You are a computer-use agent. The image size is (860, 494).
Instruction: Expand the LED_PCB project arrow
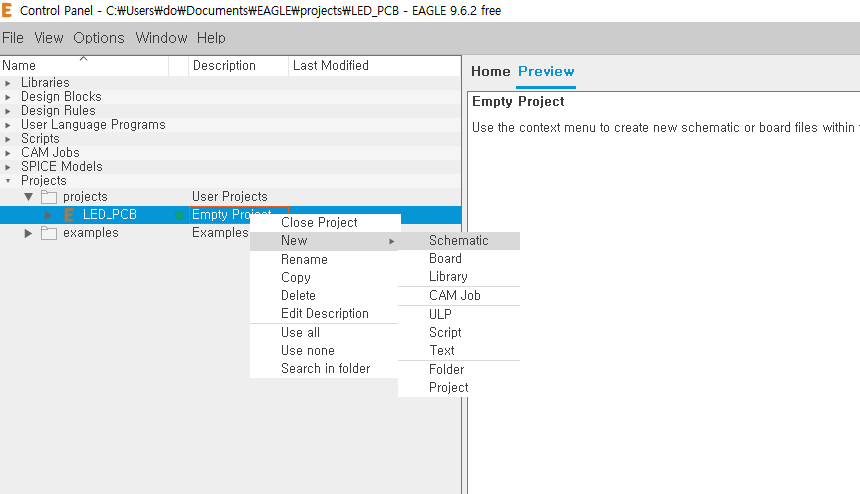tap(48, 215)
